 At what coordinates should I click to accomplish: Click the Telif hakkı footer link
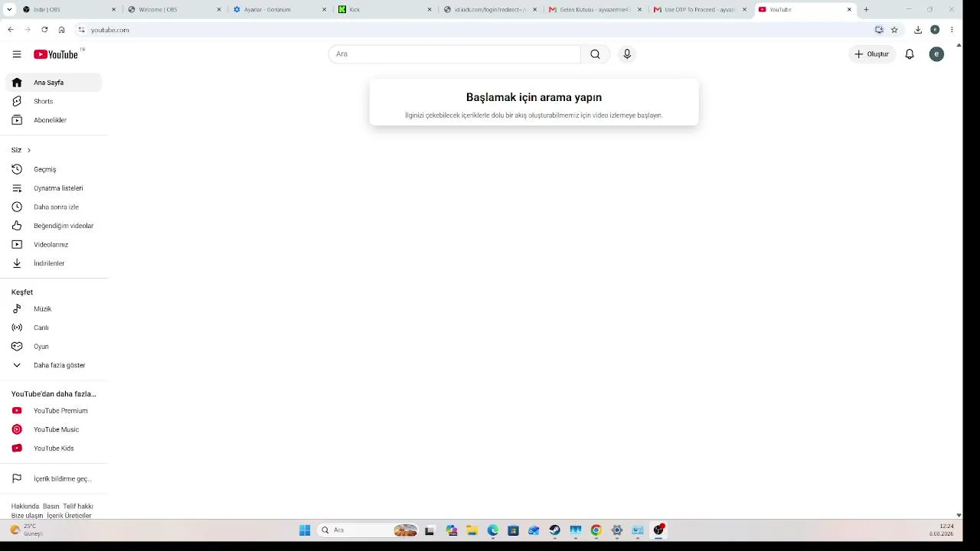[78, 506]
